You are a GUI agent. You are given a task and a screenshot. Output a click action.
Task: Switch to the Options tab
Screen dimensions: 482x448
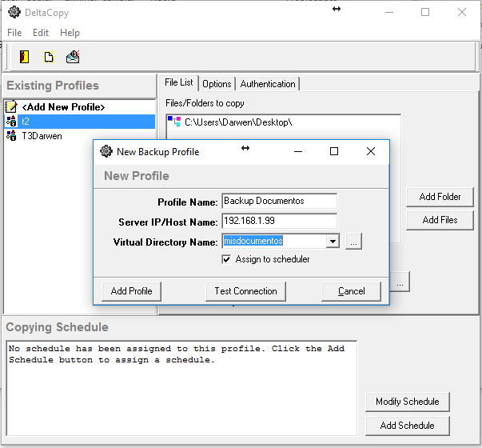pyautogui.click(x=217, y=84)
